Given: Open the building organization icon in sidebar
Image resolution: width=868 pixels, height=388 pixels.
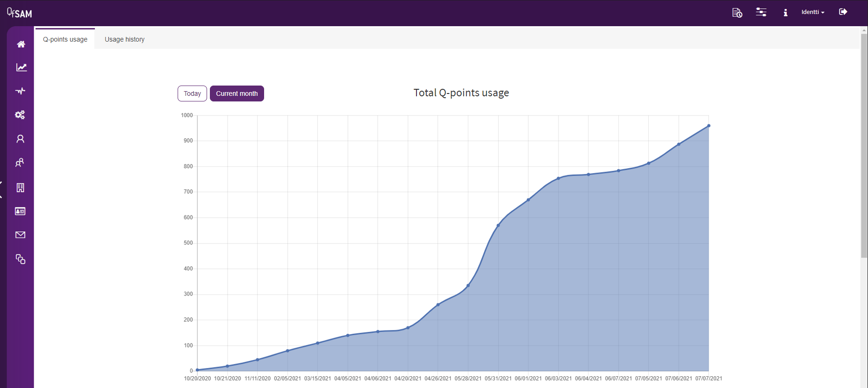Looking at the screenshot, I should click(x=20, y=187).
